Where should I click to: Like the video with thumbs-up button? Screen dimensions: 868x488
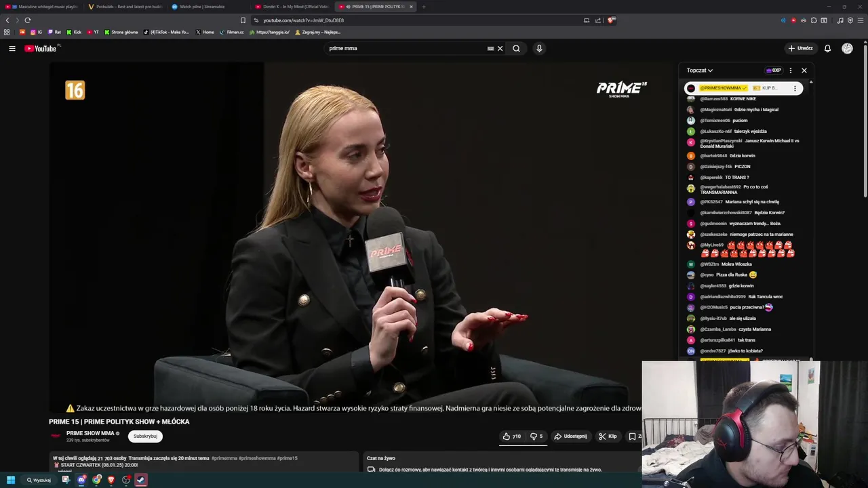(512, 436)
